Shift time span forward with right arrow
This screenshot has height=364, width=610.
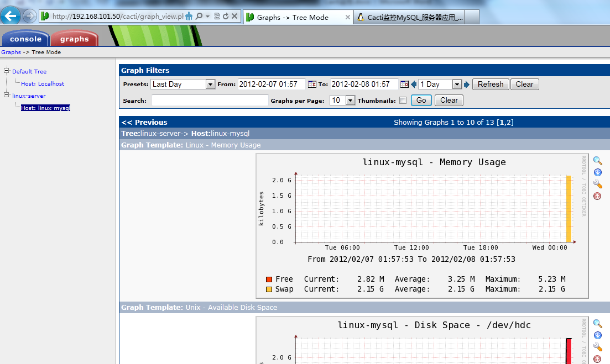[x=467, y=85]
